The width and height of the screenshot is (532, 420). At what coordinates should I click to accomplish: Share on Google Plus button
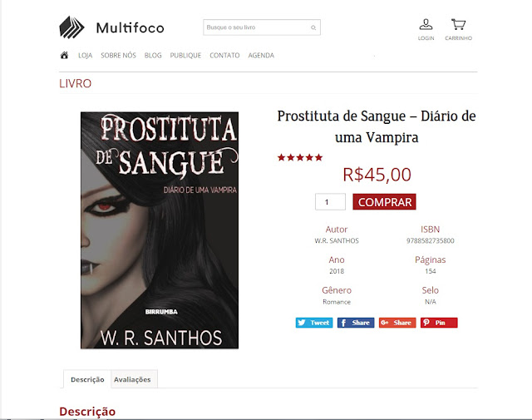tap(397, 323)
